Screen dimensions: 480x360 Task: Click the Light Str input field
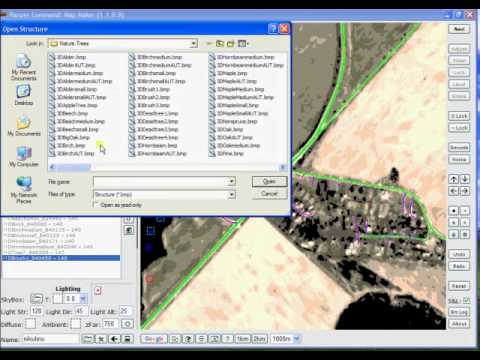[x=37, y=311]
